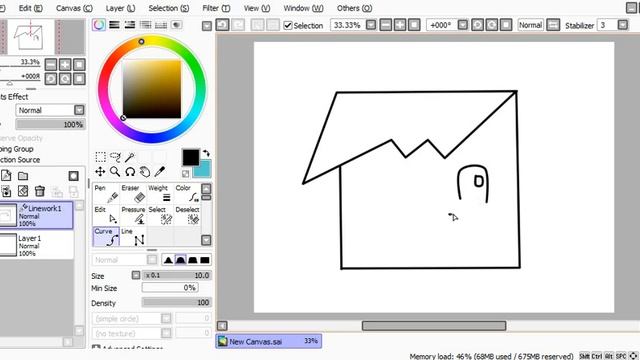
Task: Open the View menu
Action: point(257,8)
